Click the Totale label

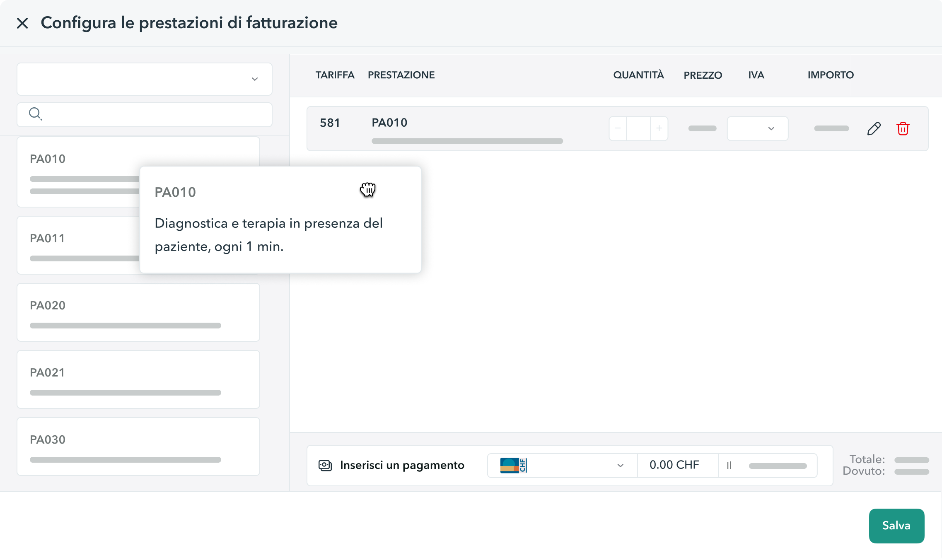point(867,459)
